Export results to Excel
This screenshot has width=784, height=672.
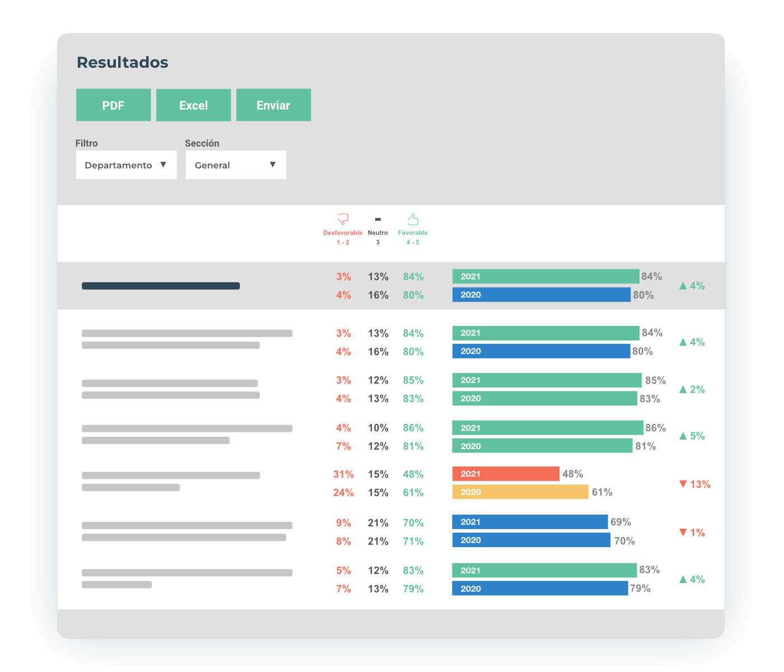(193, 105)
